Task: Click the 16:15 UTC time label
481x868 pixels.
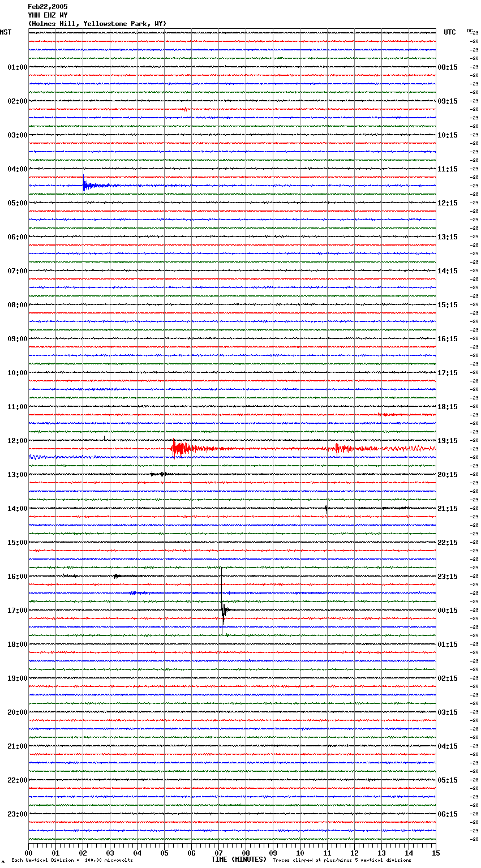Action: tap(448, 339)
